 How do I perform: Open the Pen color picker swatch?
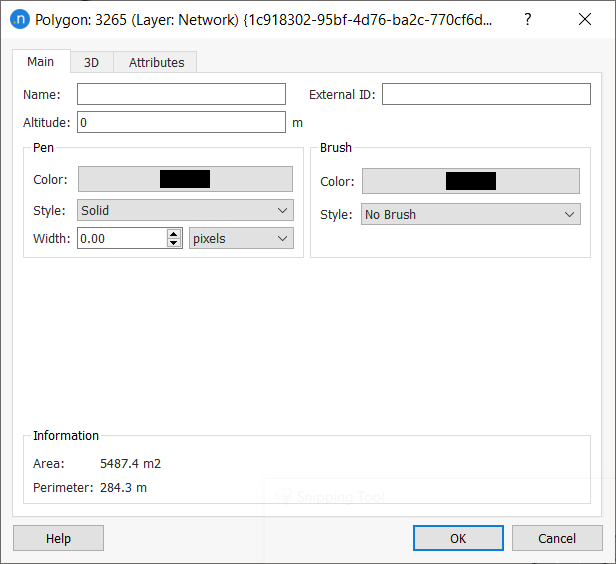(185, 180)
